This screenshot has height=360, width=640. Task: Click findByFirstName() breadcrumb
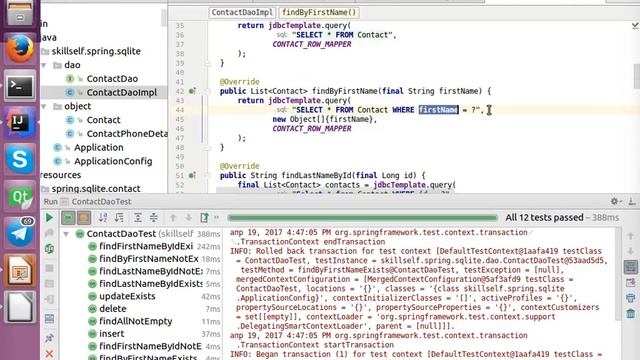[x=319, y=12]
